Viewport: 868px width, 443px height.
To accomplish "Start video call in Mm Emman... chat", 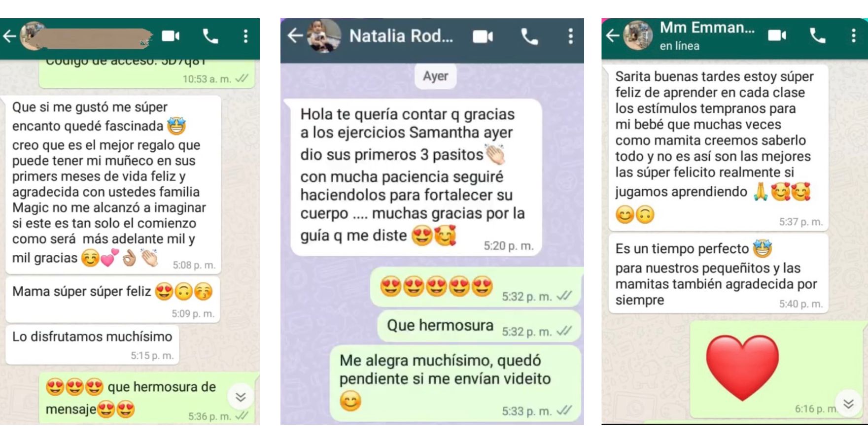I will (x=777, y=35).
